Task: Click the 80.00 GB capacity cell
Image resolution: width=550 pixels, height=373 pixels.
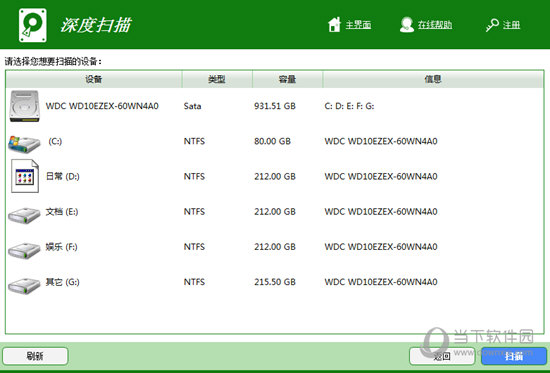Action: [273, 141]
